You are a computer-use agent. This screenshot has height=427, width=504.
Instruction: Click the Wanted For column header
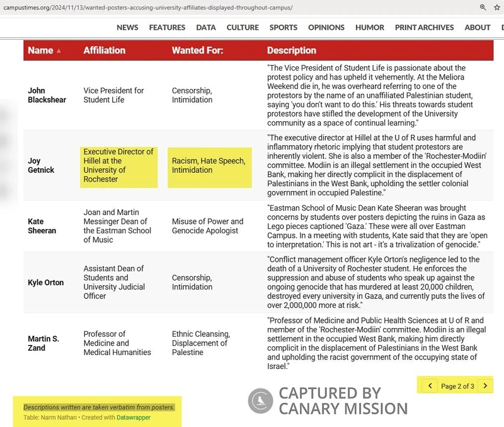pos(197,50)
